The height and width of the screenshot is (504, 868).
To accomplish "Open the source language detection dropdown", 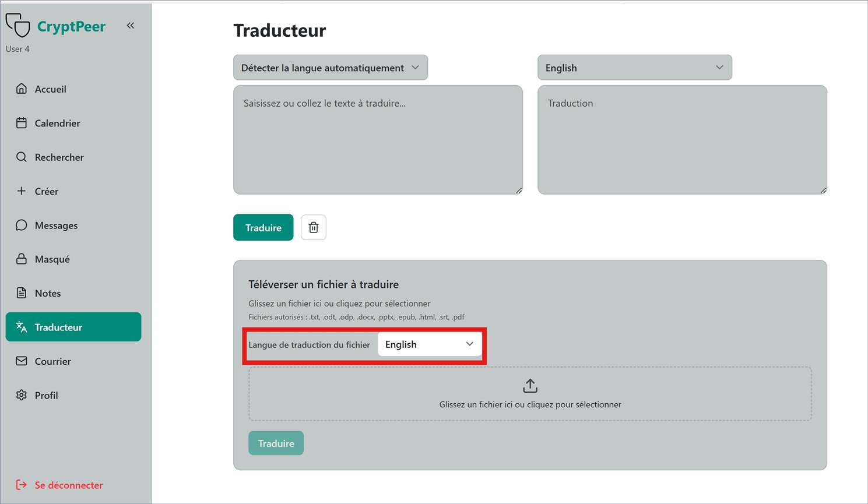I will [330, 68].
